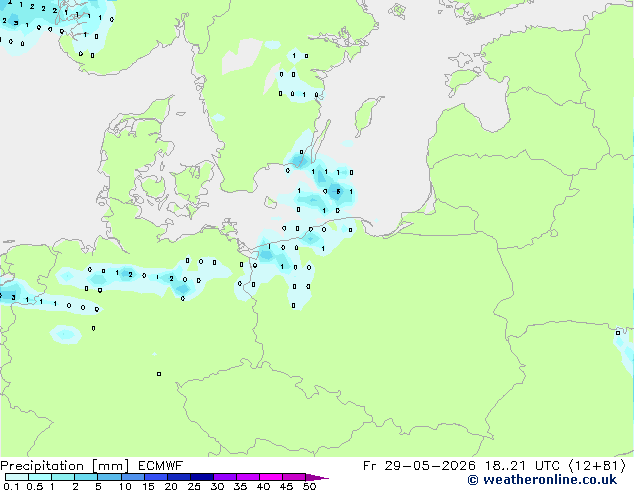634x490 pixels.
Task: Select the 15–20 mm legend color box
Action: click(155, 477)
